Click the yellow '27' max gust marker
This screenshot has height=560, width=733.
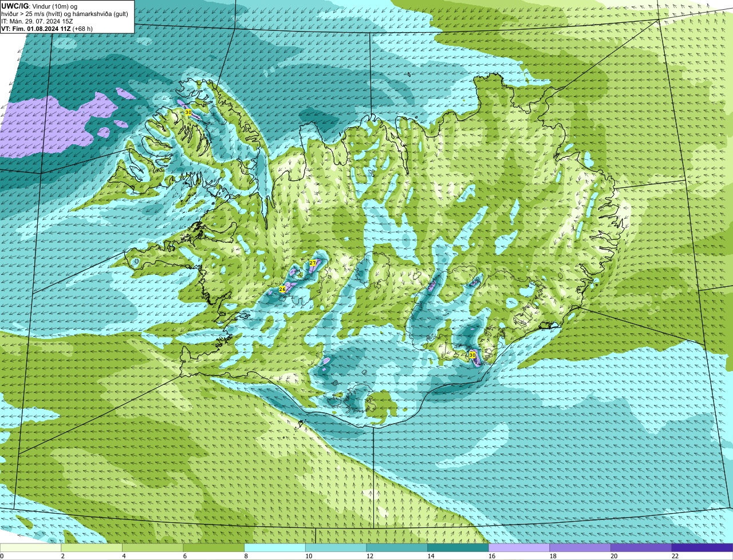pyautogui.click(x=313, y=263)
